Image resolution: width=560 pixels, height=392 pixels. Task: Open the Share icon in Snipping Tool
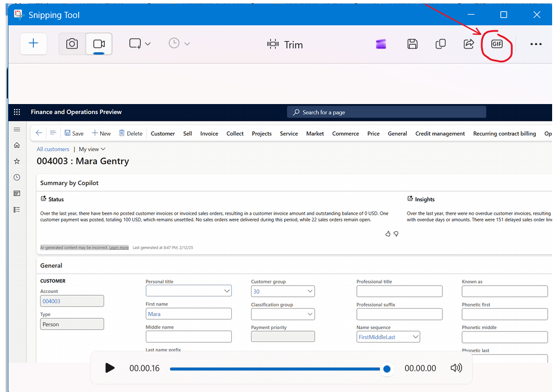click(468, 44)
